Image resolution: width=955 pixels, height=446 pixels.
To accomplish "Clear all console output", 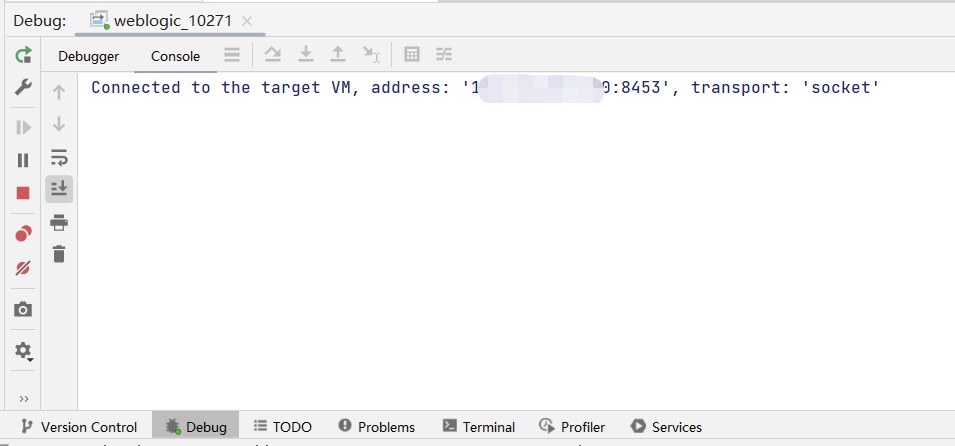I will point(58,253).
